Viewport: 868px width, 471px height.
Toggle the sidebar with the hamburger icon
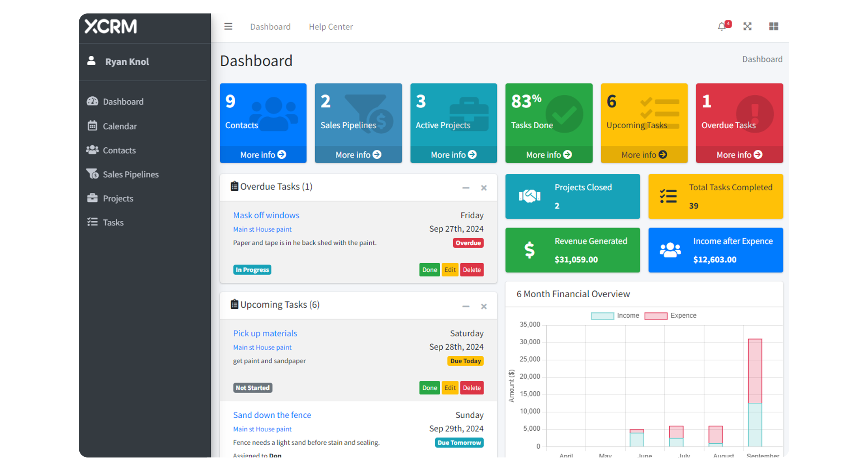[x=228, y=26]
